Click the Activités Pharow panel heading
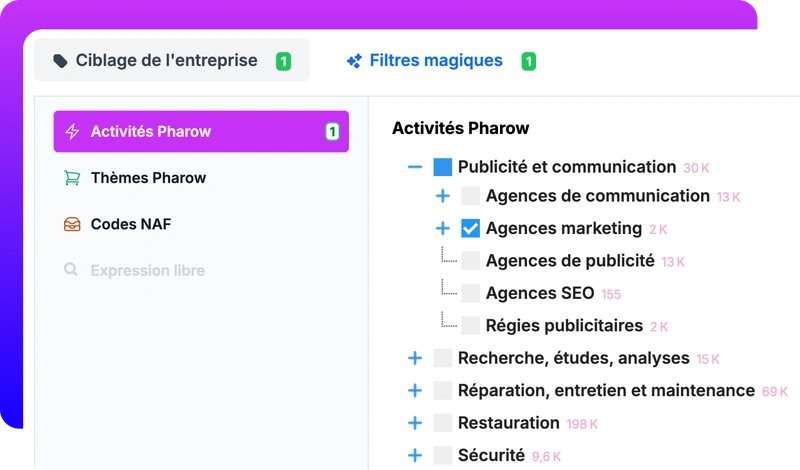 (x=460, y=128)
